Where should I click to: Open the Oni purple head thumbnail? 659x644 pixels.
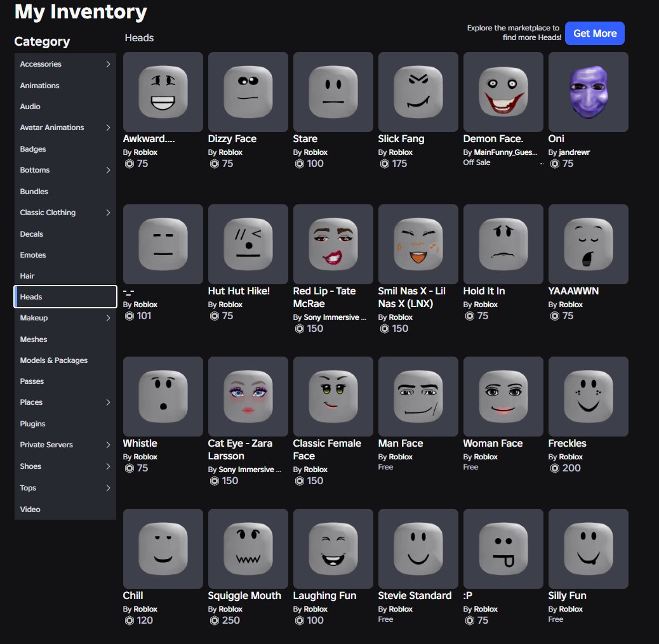[x=588, y=91]
